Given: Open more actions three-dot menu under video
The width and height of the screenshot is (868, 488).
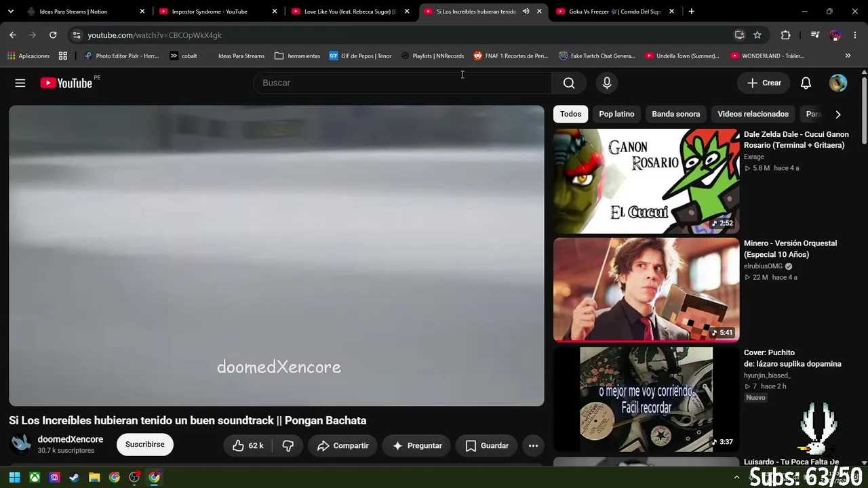Looking at the screenshot, I should [533, 445].
